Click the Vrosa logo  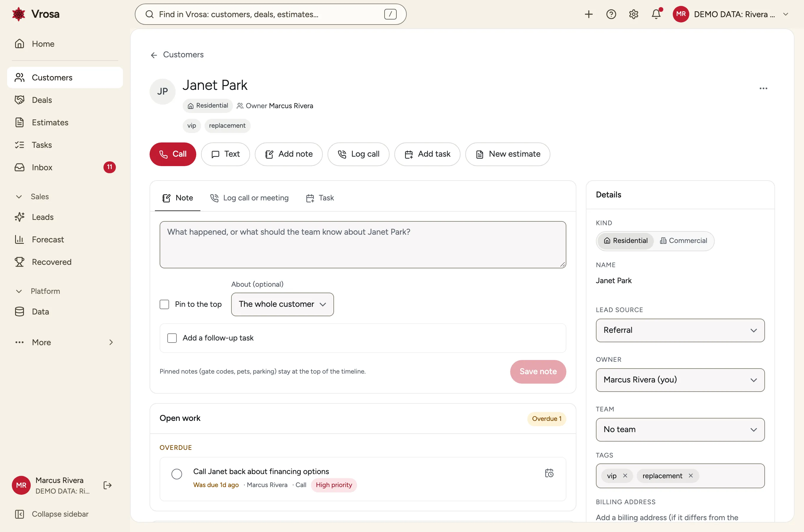pos(35,14)
